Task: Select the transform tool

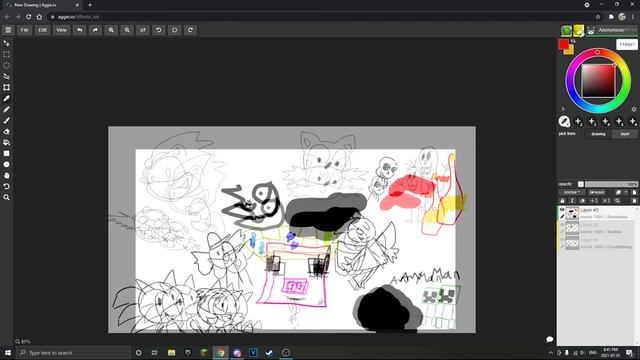Action: pyautogui.click(x=7, y=87)
